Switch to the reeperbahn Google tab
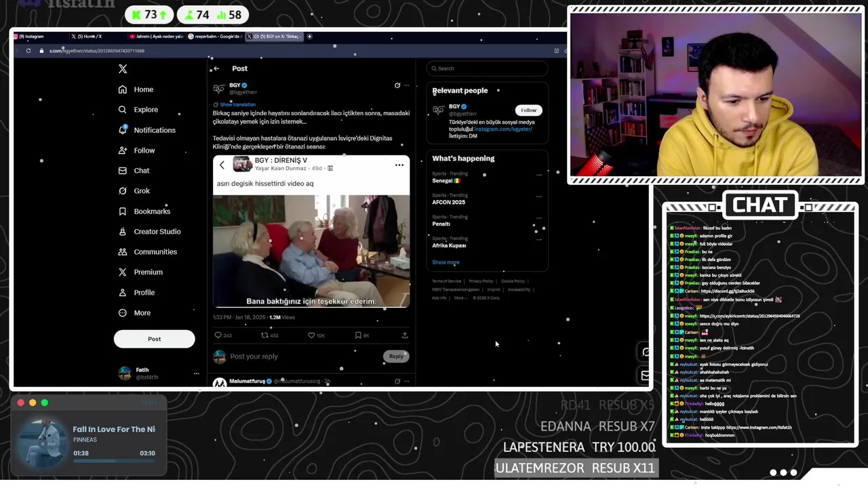This screenshot has width=868, height=488. [x=214, y=37]
